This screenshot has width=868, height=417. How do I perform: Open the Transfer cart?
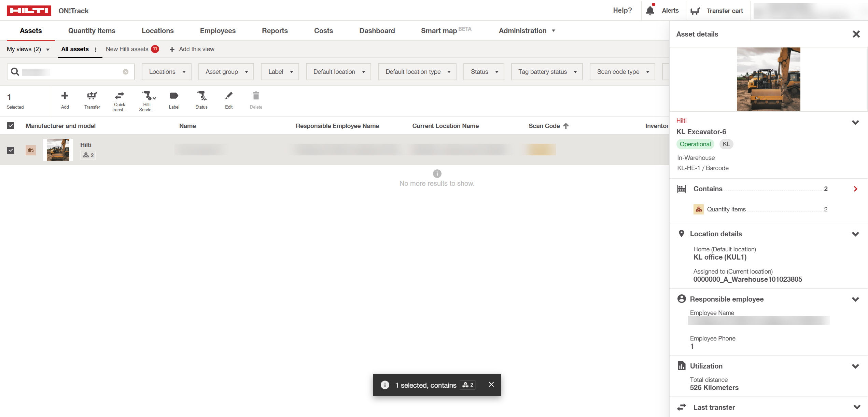[717, 11]
